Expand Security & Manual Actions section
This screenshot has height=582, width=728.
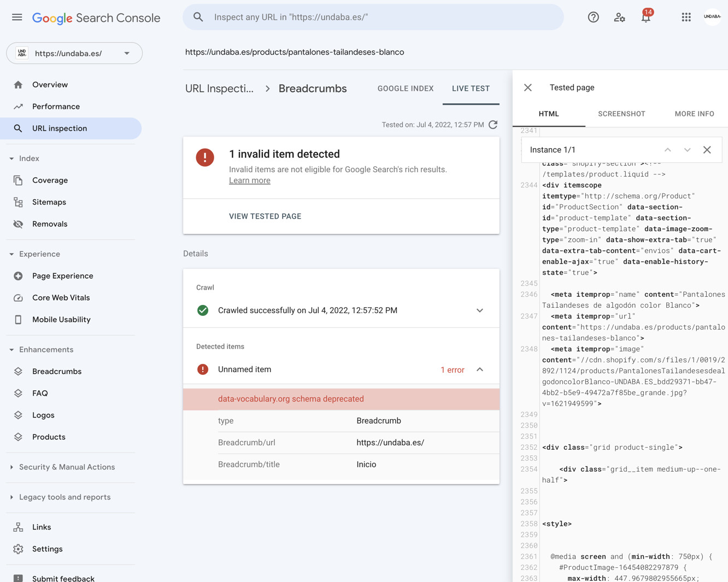pyautogui.click(x=11, y=467)
